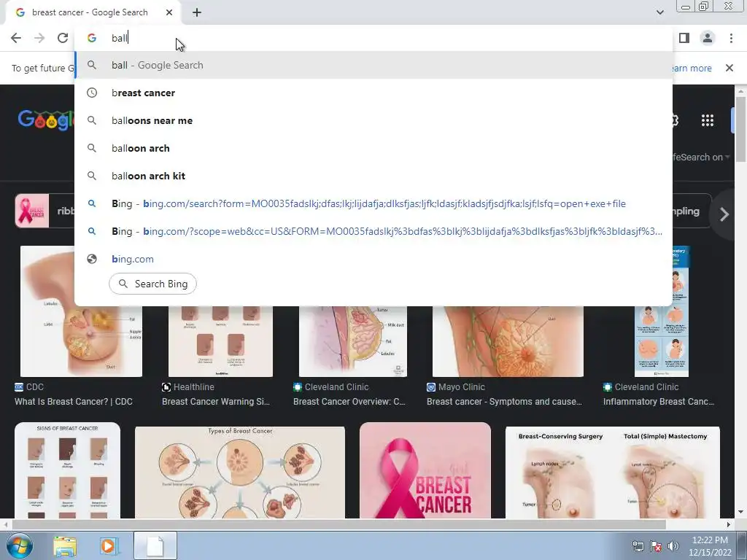Image resolution: width=747 pixels, height=560 pixels.
Task: Open Mayo Clinic Symptoms and causes link
Action: click(504, 402)
